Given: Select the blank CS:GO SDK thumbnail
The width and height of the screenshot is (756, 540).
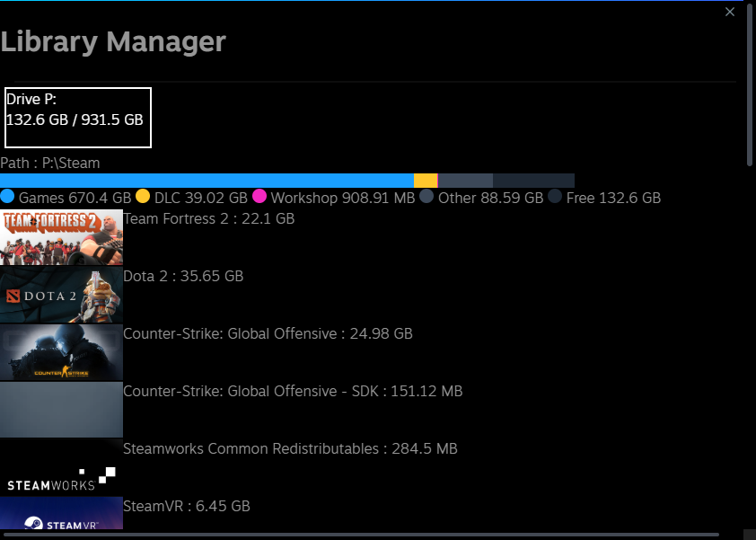Looking at the screenshot, I should [61, 410].
